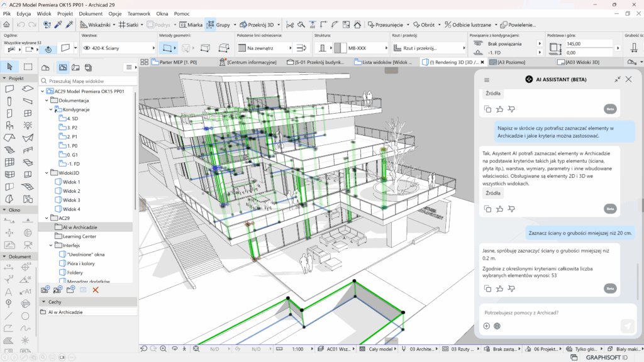The height and width of the screenshot is (362, 644).
Task: Click the Miarka measure tool button
Action: click(191, 25)
